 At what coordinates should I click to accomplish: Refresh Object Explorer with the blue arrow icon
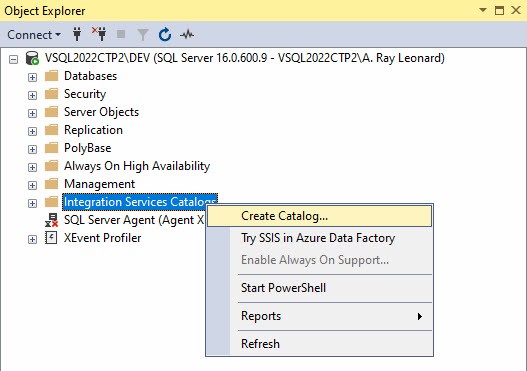click(x=165, y=35)
